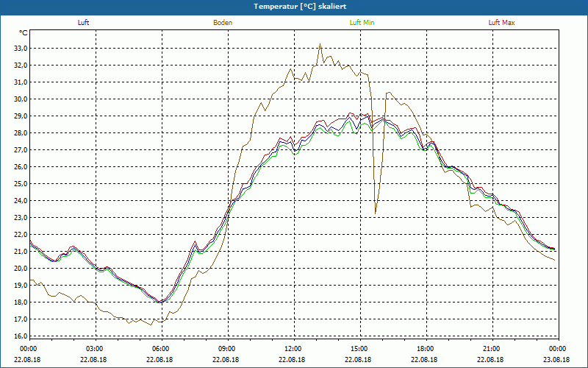Click the 22,0 y-axis value
This screenshot has height=368, width=588.
click(x=21, y=234)
